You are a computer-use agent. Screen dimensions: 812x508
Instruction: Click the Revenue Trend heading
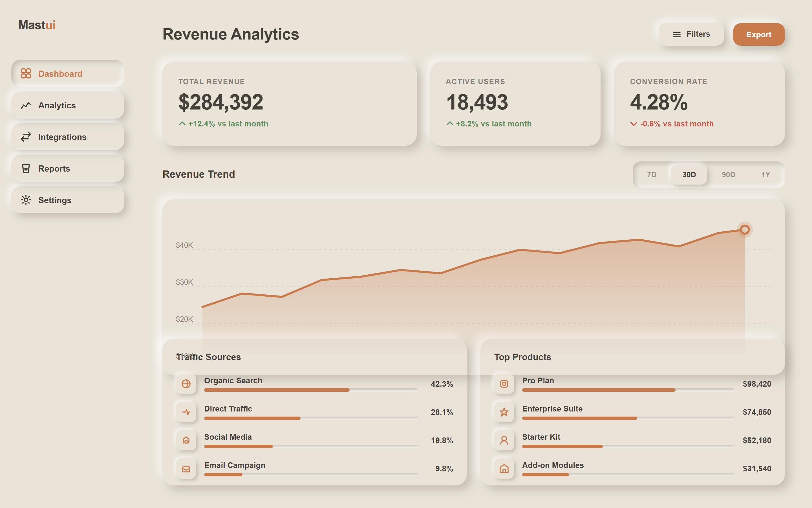(x=199, y=174)
